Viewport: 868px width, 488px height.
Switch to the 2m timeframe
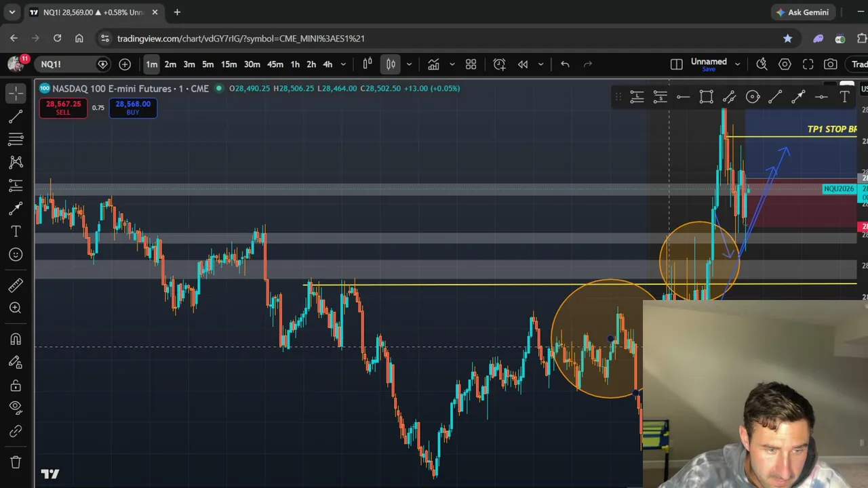(x=170, y=64)
